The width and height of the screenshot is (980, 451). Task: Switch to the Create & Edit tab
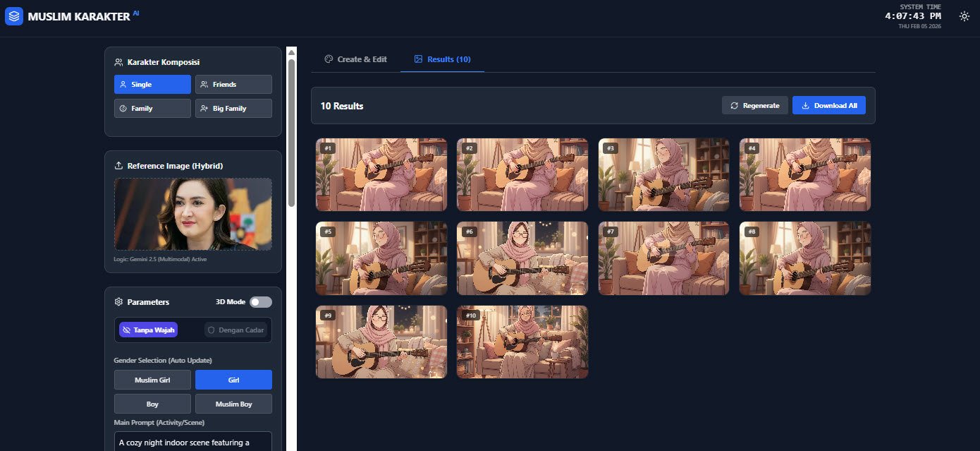coord(355,59)
